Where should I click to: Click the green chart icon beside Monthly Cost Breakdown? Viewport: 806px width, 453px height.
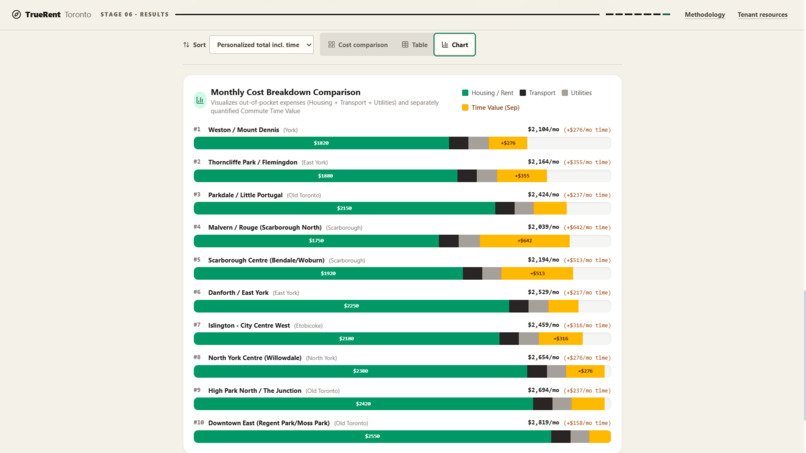(200, 100)
